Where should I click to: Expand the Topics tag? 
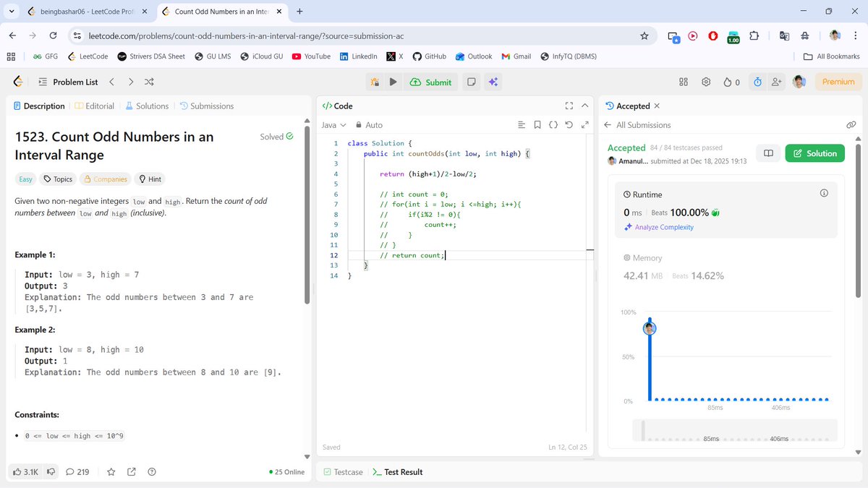58,179
